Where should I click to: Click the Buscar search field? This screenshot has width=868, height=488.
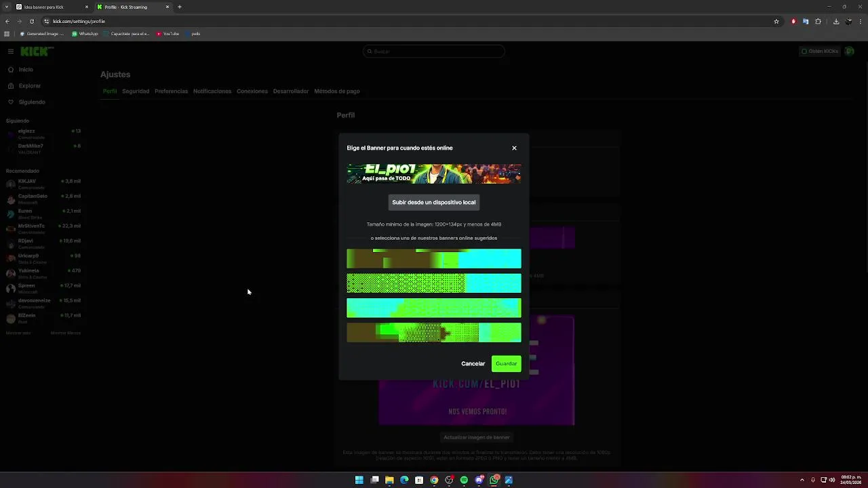tap(434, 52)
